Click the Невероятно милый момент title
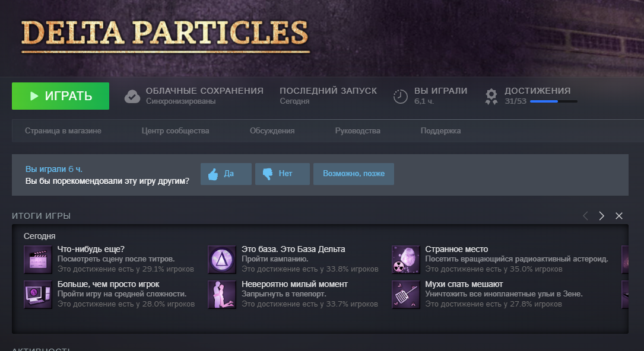Image resolution: width=644 pixels, height=351 pixels. (294, 284)
